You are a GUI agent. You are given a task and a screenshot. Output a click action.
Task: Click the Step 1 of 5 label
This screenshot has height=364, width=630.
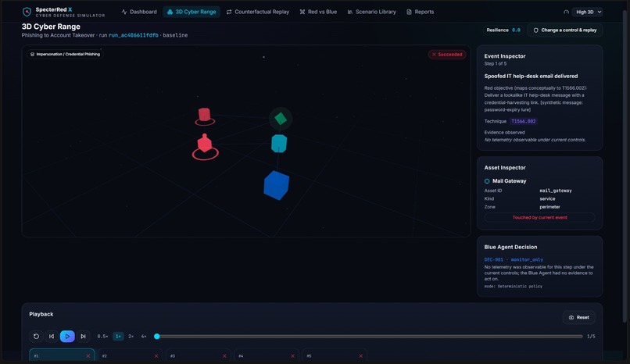pos(495,63)
